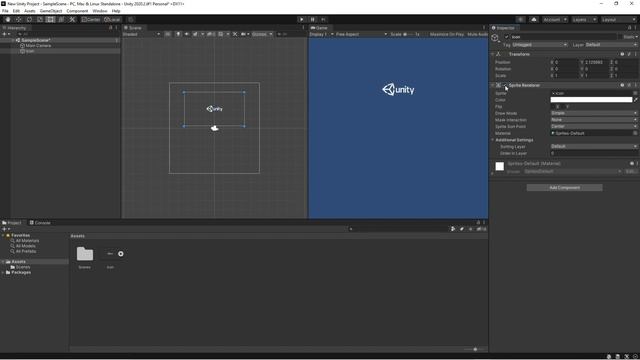Select the Hierarchy tab
Image resolution: width=640 pixels, height=360 pixels.
click(14, 28)
